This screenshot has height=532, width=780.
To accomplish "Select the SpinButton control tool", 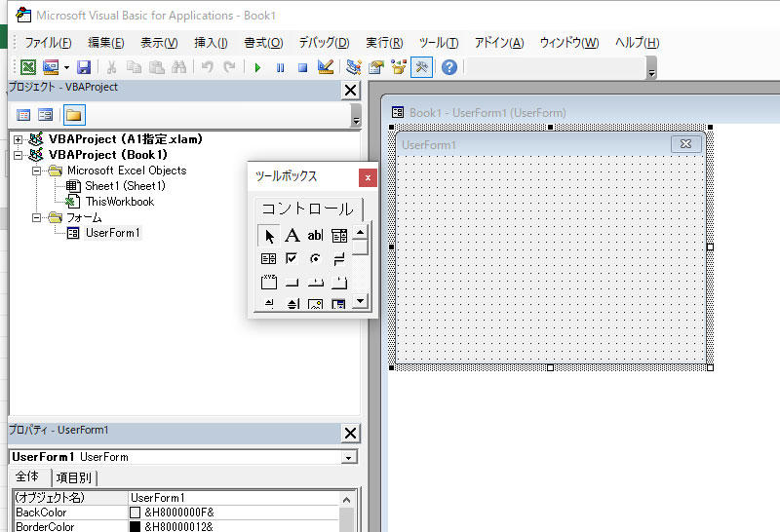I will (293, 304).
